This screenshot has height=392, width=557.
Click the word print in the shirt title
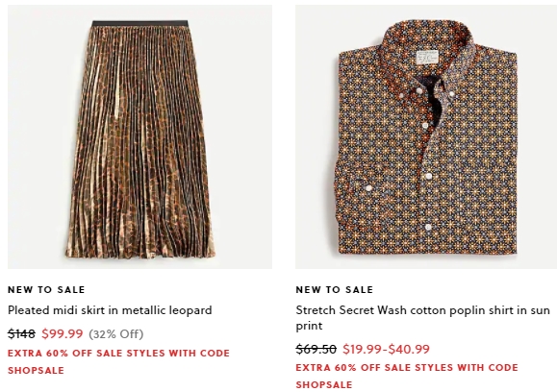(309, 326)
